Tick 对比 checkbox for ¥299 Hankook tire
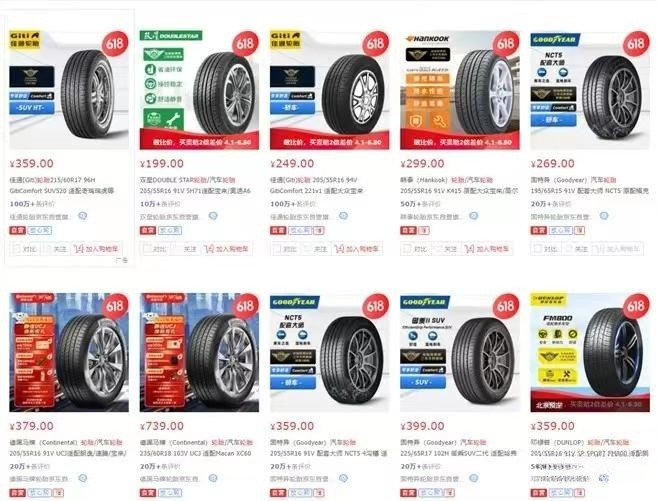 [415, 249]
